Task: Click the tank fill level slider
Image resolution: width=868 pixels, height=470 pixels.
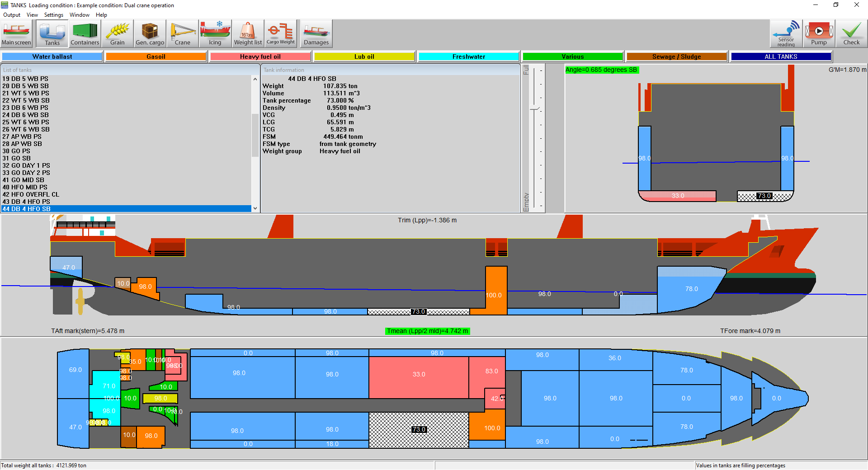Action: click(535, 109)
